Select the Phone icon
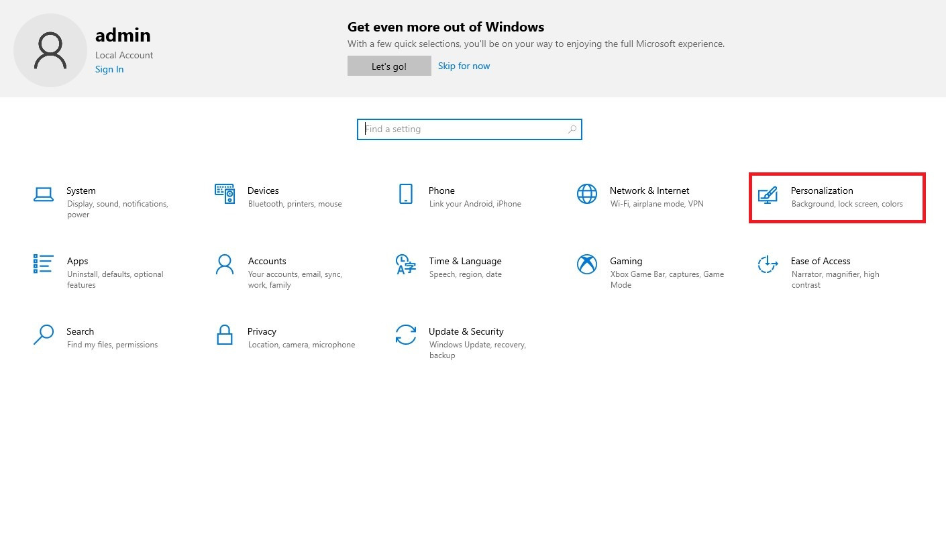The height and width of the screenshot is (560, 946). coord(406,194)
